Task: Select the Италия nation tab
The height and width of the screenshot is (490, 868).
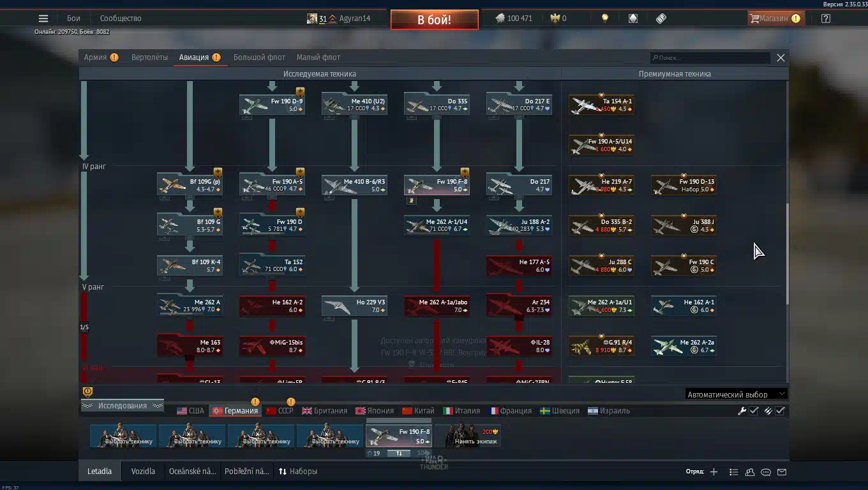Action: (461, 411)
